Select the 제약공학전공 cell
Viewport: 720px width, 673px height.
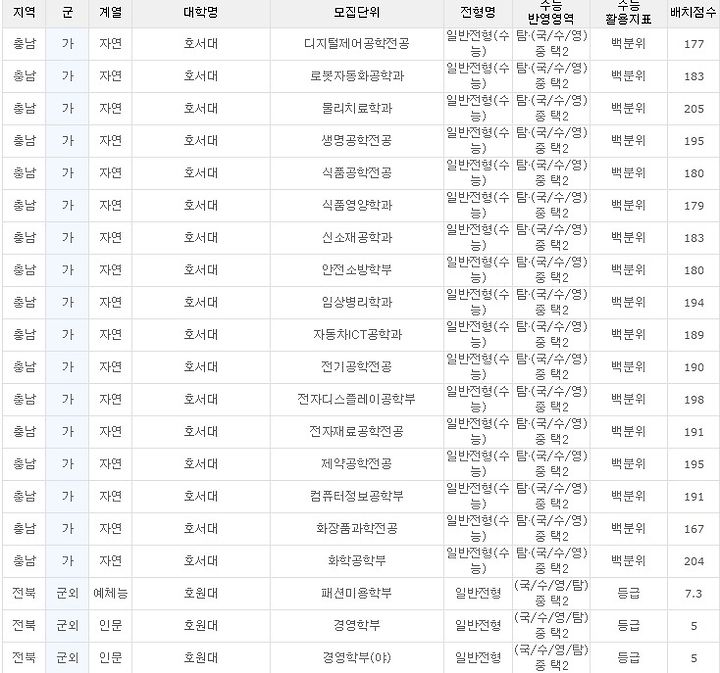[357, 464]
